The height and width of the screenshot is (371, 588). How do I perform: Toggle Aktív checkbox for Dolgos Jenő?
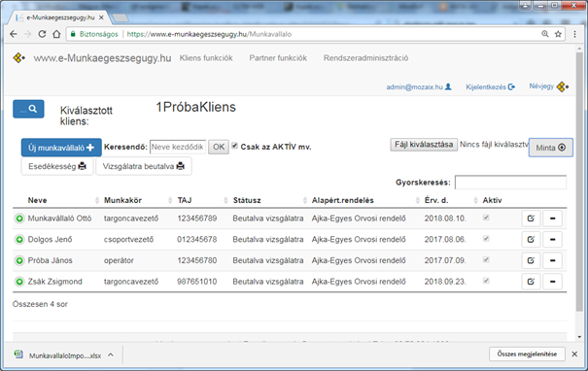click(486, 238)
